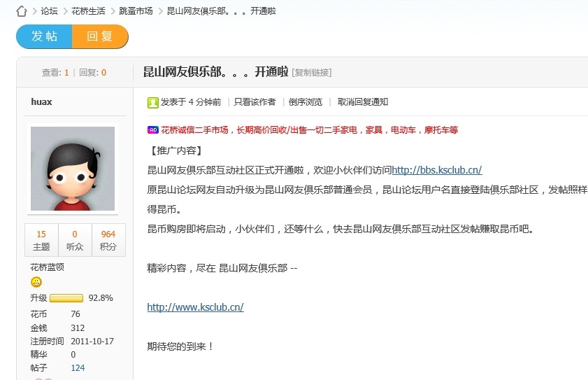This screenshot has width=588, height=380.
Task: Open huax's avatar picture
Action: (73, 169)
